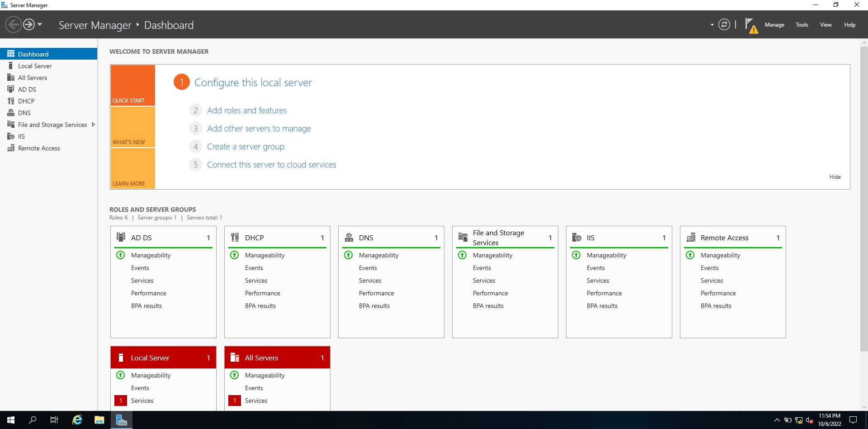Screen dimensions: 868x429
Task: Click Connect this server to cloud services
Action: [272, 164]
